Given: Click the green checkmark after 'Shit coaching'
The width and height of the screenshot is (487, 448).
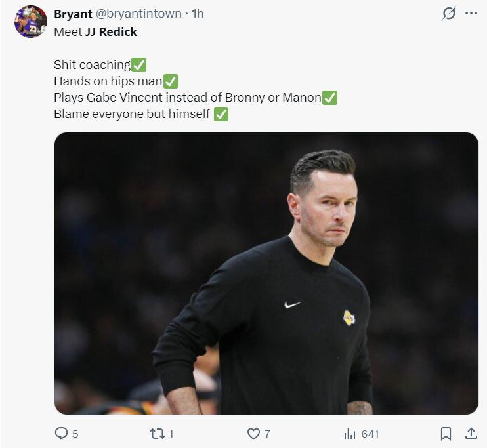Looking at the screenshot, I should pyautogui.click(x=138, y=65).
